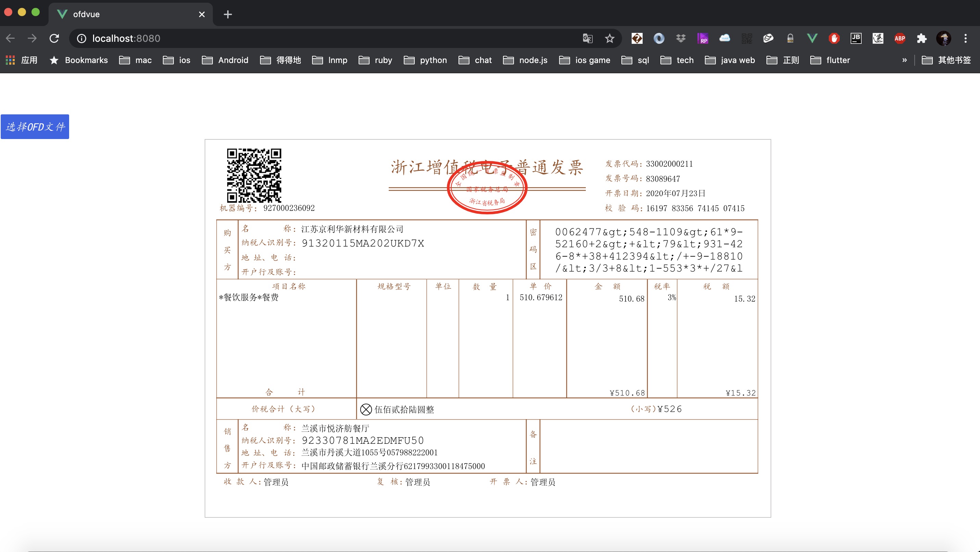This screenshot has width=980, height=552.
Task: Open the Extensions puzzle-piece menu
Action: pyautogui.click(x=922, y=38)
